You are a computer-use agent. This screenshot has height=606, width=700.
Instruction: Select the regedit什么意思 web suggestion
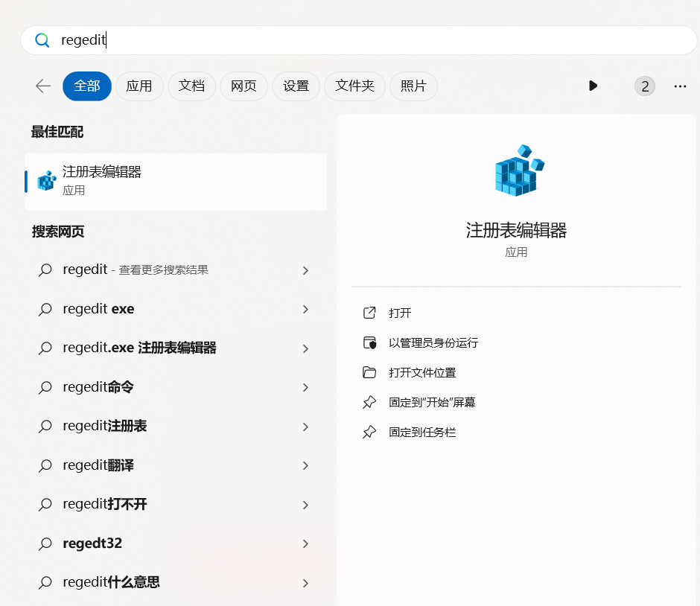(x=112, y=583)
